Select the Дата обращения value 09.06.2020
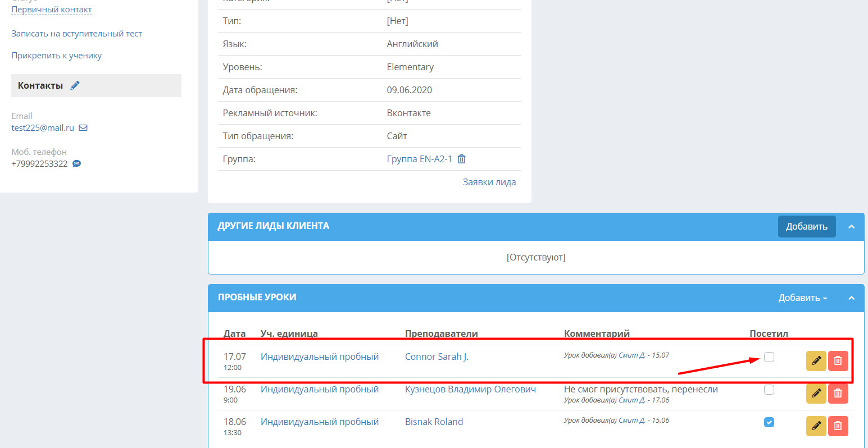868x448 pixels. click(x=410, y=90)
